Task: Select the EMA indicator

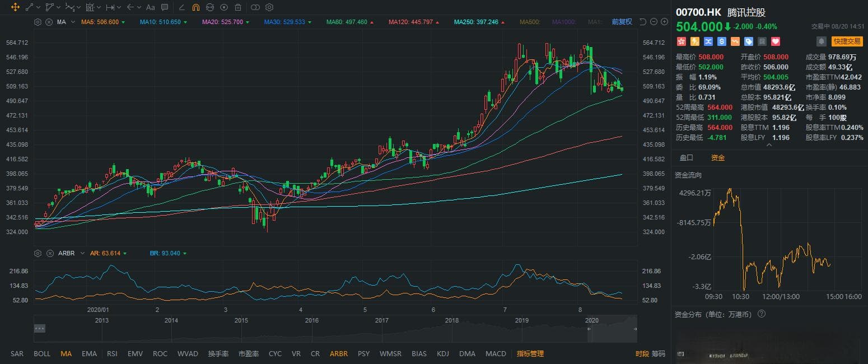Action: tap(89, 354)
